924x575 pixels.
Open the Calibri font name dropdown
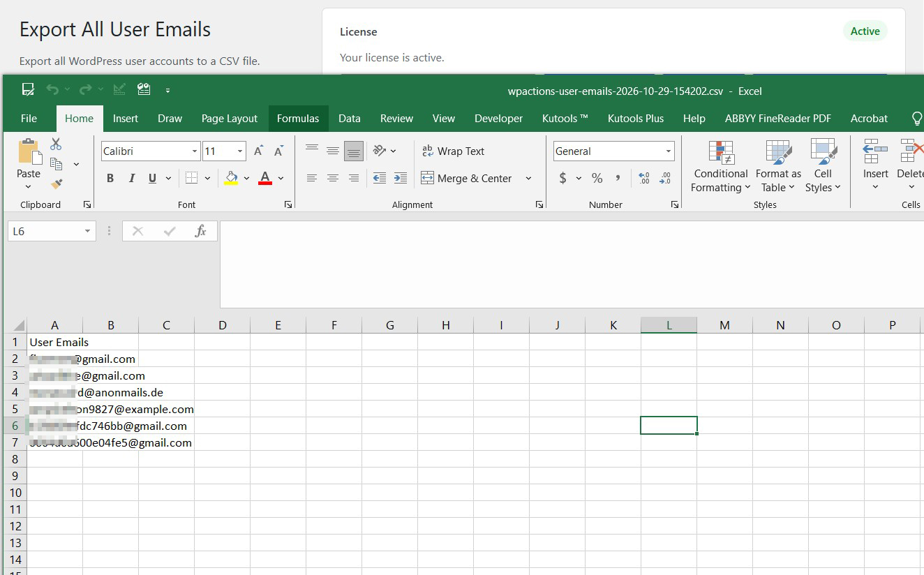pyautogui.click(x=195, y=151)
